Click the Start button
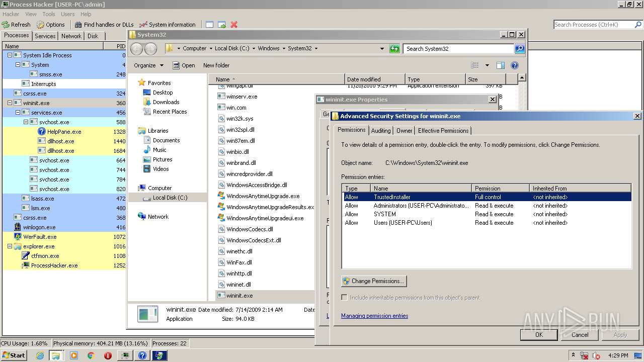This screenshot has height=362, width=644. point(14,355)
